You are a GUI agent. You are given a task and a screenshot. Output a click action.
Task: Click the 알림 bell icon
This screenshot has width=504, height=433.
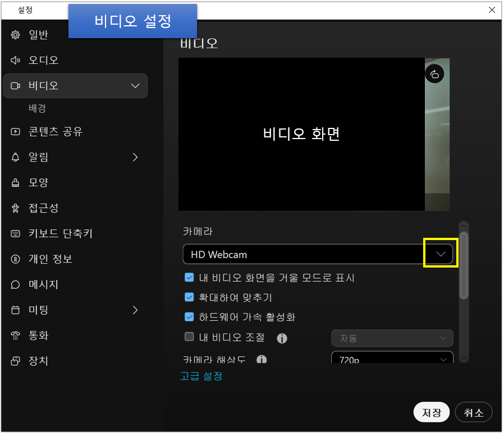click(15, 157)
